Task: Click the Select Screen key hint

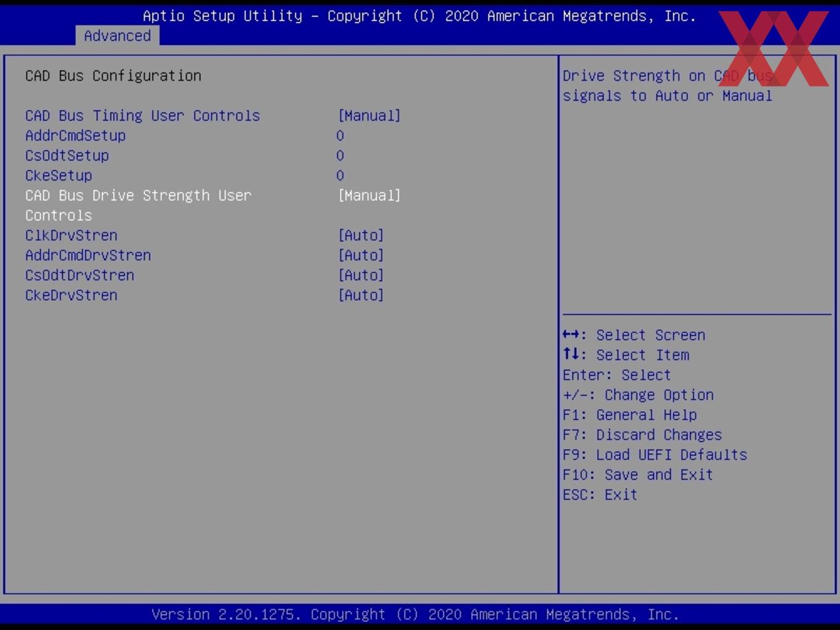Action: (x=634, y=335)
